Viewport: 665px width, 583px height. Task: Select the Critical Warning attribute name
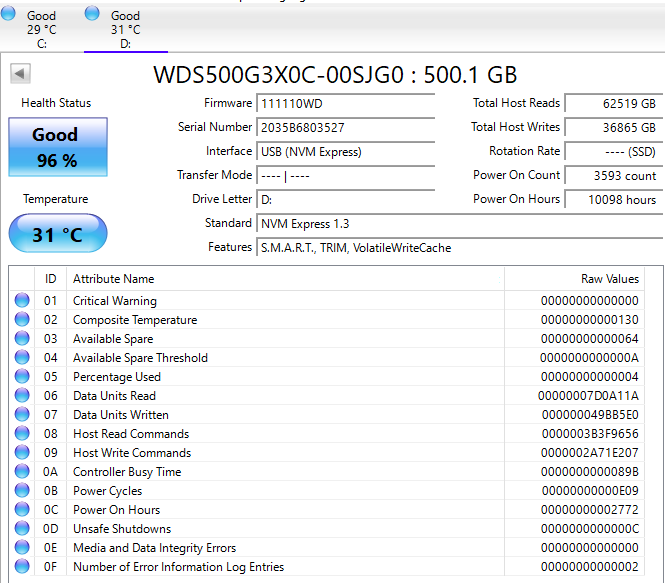pyautogui.click(x=115, y=301)
